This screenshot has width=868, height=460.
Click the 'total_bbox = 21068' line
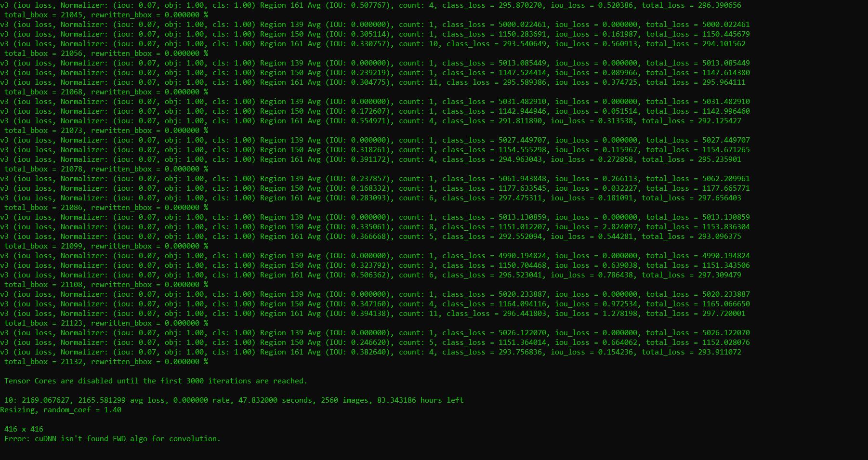106,92
